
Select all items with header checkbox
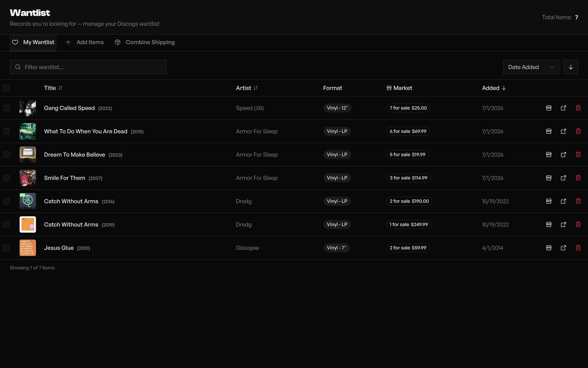pos(7,88)
